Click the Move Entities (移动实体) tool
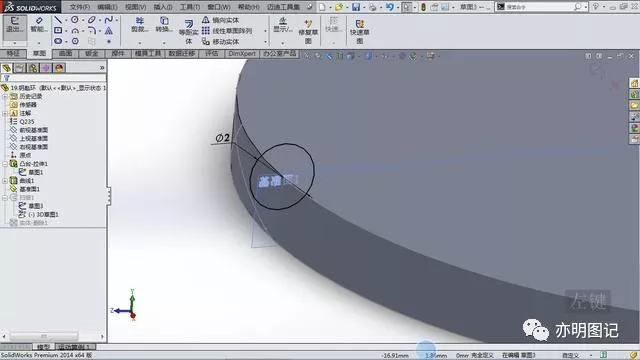Viewport: 640px width, 360px height. coord(220,42)
